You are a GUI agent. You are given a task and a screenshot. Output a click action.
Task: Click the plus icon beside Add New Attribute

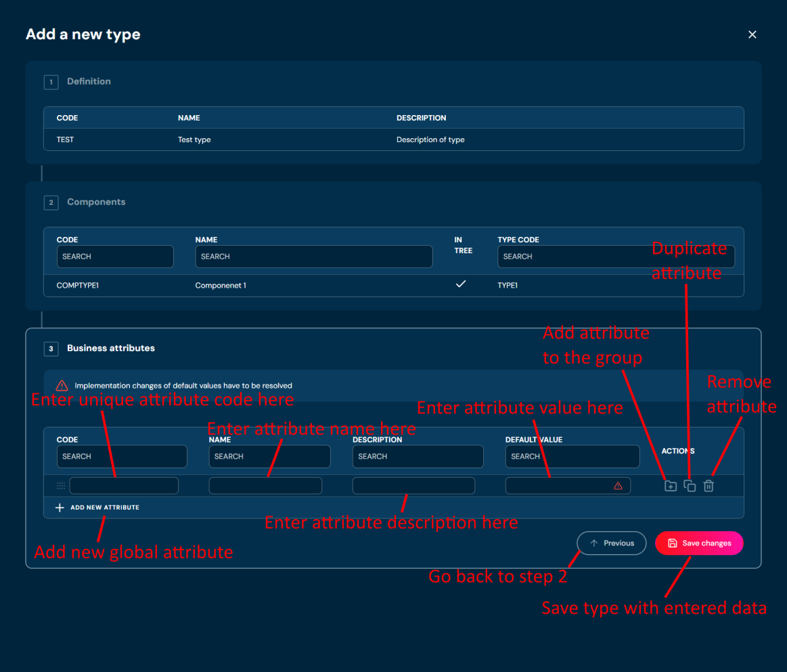pos(60,508)
